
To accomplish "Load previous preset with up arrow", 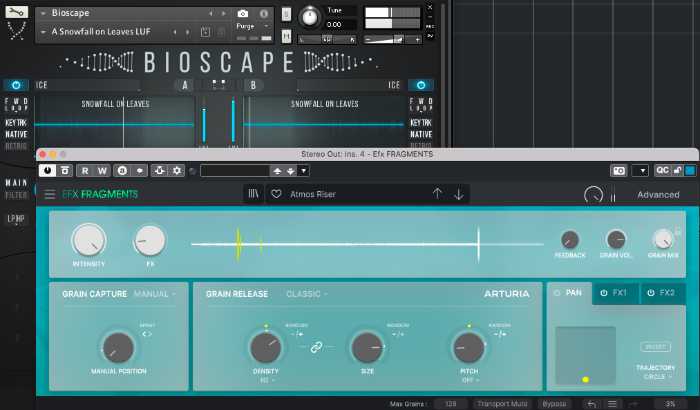I will click(438, 194).
